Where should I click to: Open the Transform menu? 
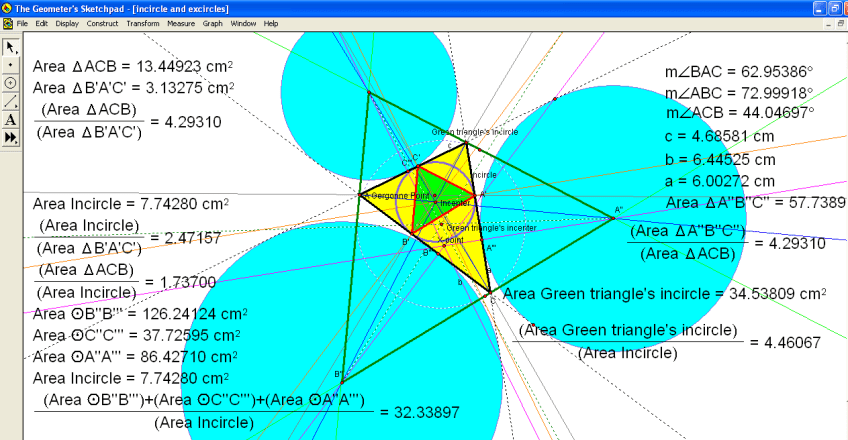pyautogui.click(x=142, y=22)
